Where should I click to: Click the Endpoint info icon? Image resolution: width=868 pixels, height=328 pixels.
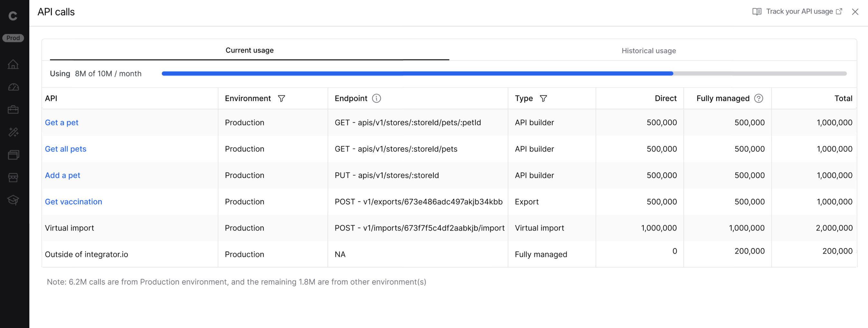click(x=376, y=98)
